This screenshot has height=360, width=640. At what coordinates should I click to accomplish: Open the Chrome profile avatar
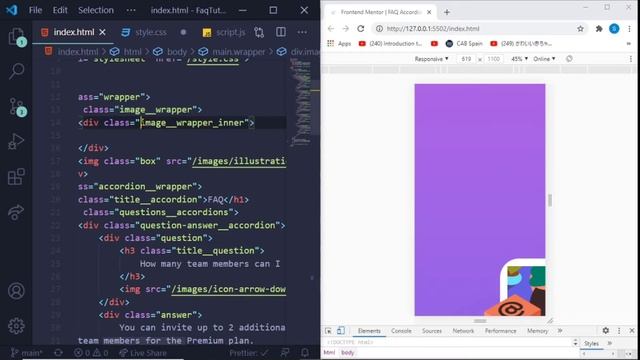click(x=614, y=29)
